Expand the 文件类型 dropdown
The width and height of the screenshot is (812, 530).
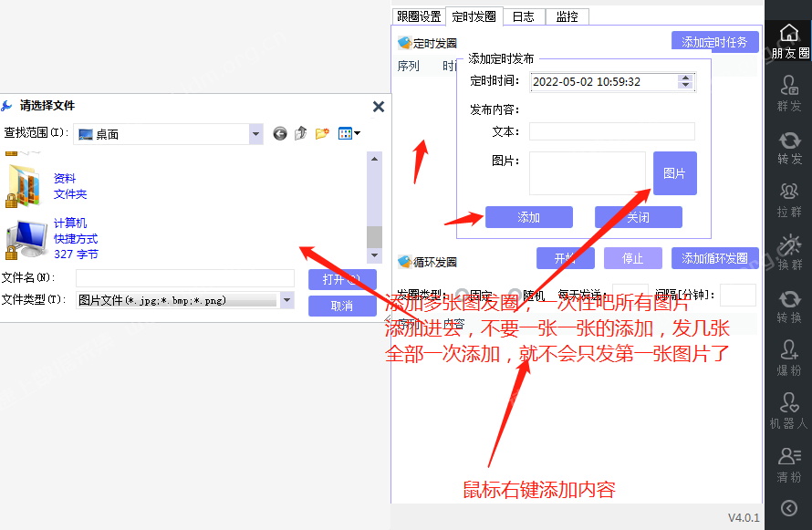(x=286, y=300)
